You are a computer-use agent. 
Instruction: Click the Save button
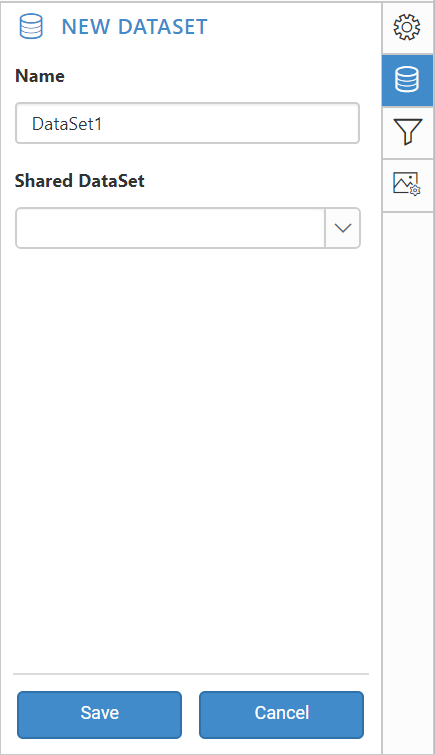pyautogui.click(x=99, y=715)
